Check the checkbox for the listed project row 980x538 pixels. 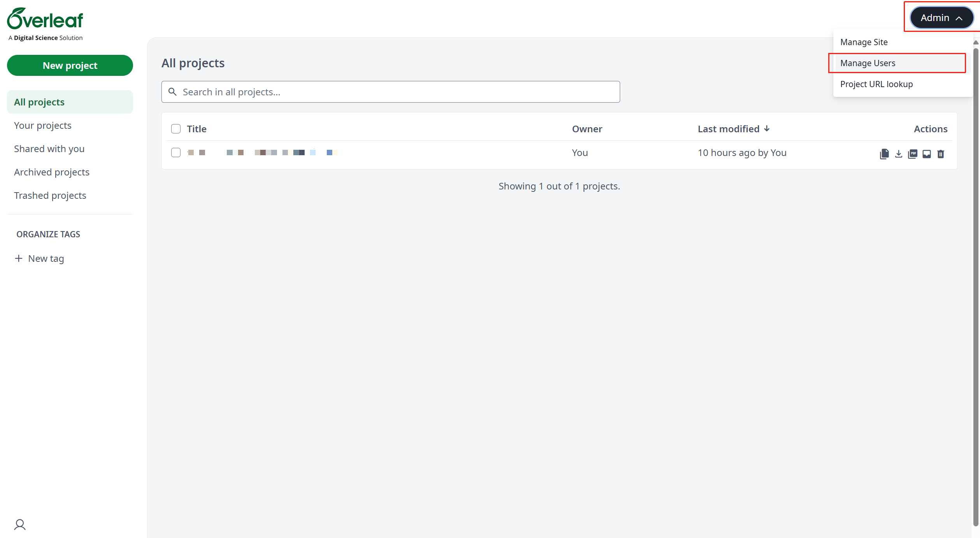click(176, 152)
